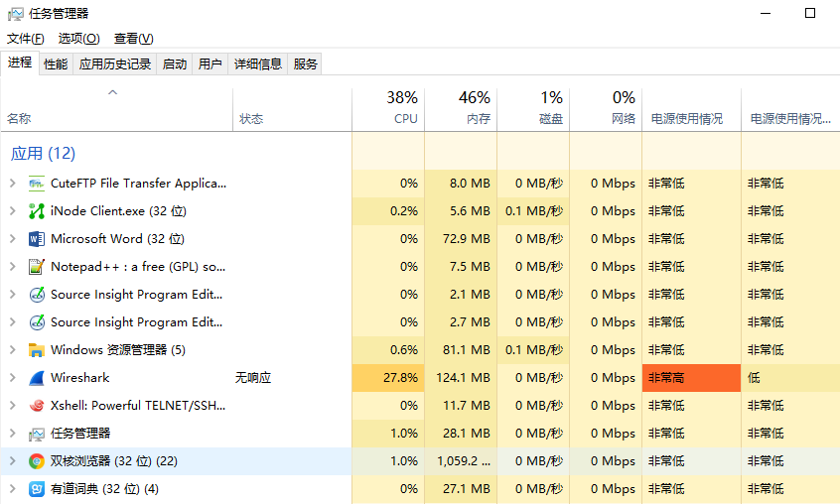Click the Task Manager title bar icon

pos(16,14)
